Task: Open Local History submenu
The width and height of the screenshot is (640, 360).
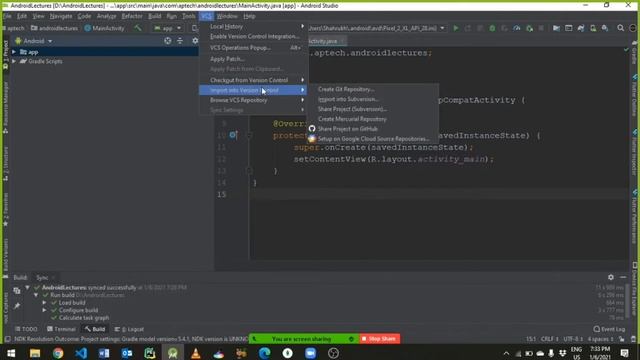Action: 253,27
